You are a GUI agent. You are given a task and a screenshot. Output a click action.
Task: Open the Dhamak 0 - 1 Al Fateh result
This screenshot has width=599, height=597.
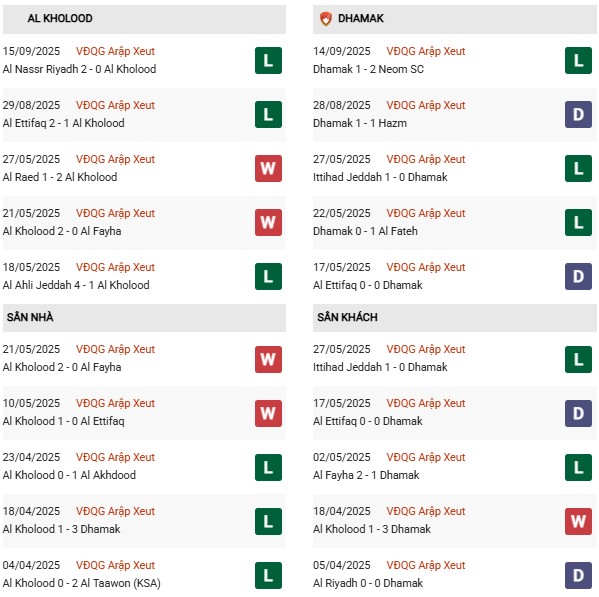tap(365, 231)
